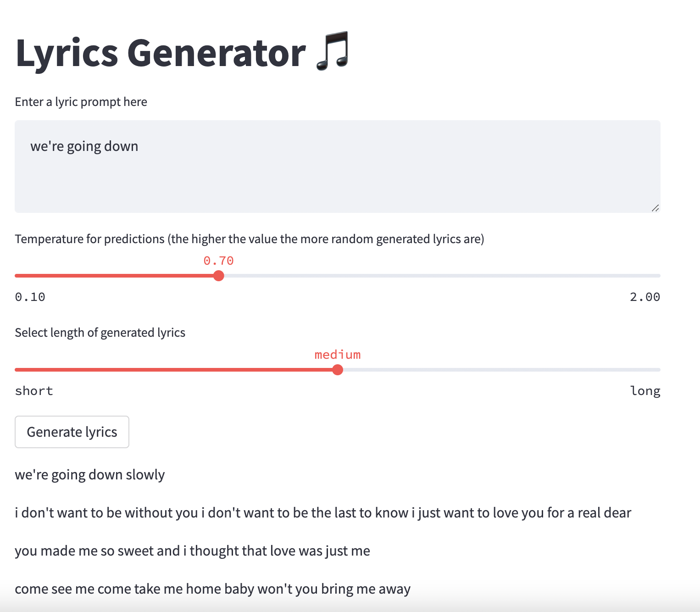Click the temperature description label
The image size is (700, 612).
250,239
